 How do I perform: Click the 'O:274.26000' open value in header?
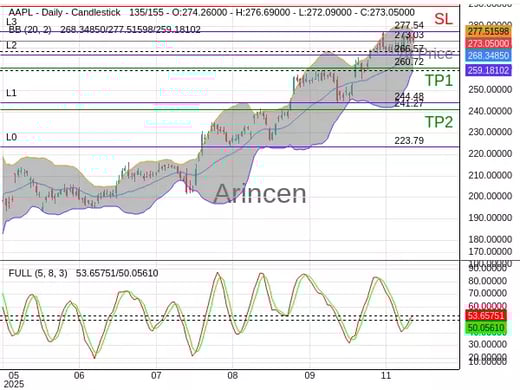click(x=199, y=13)
